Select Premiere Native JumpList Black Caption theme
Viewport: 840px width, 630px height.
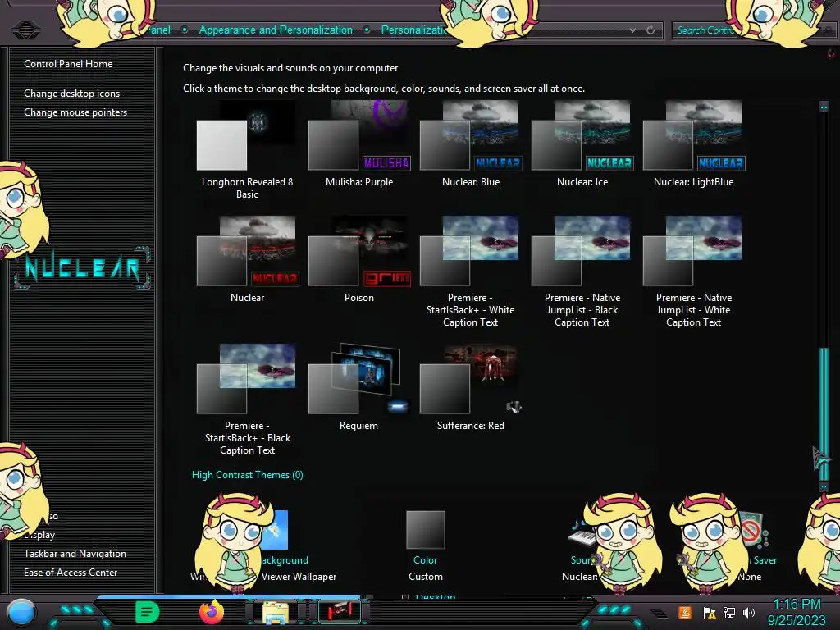582,272
